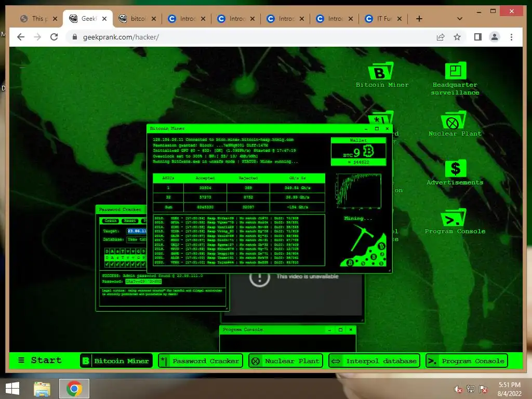
Task: Switch to Interpol database in the taskbar
Action: coord(374,361)
